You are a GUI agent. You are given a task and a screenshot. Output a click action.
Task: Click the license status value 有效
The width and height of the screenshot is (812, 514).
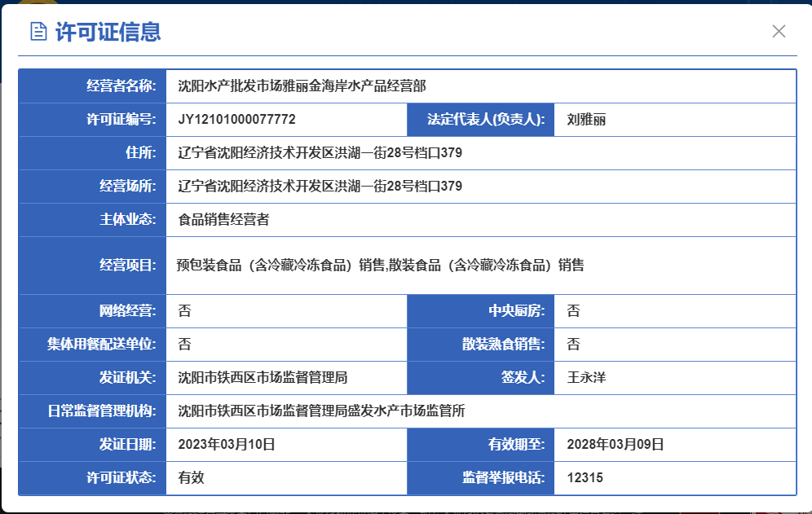[191, 478]
